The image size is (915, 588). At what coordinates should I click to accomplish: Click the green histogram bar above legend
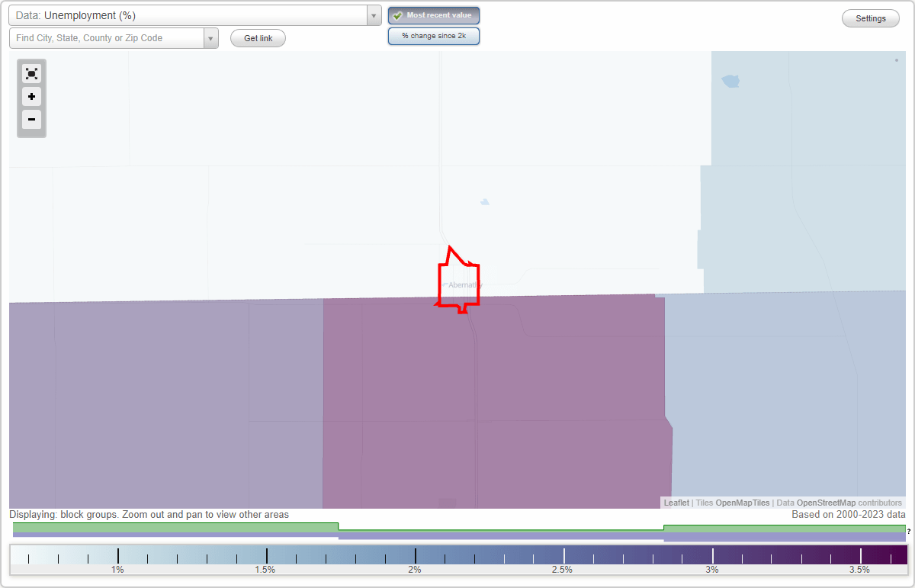pos(175,527)
